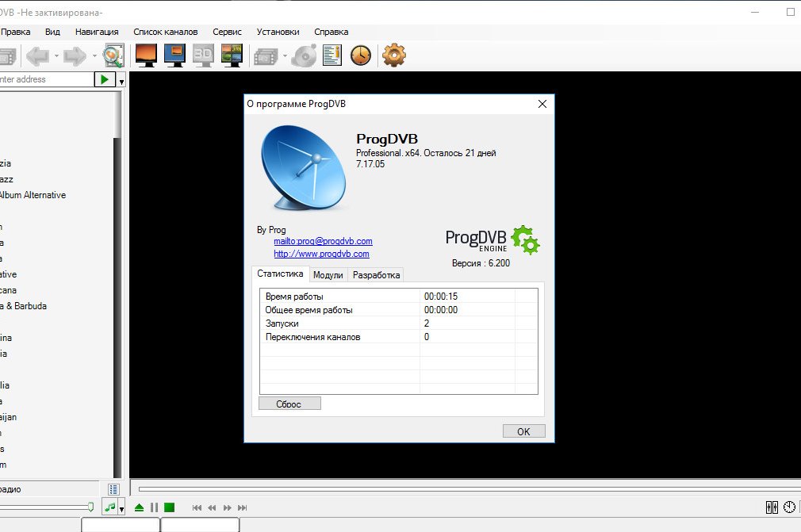Expand the film frames toolbar dropdown arrow
The height and width of the screenshot is (532, 801).
click(285, 55)
